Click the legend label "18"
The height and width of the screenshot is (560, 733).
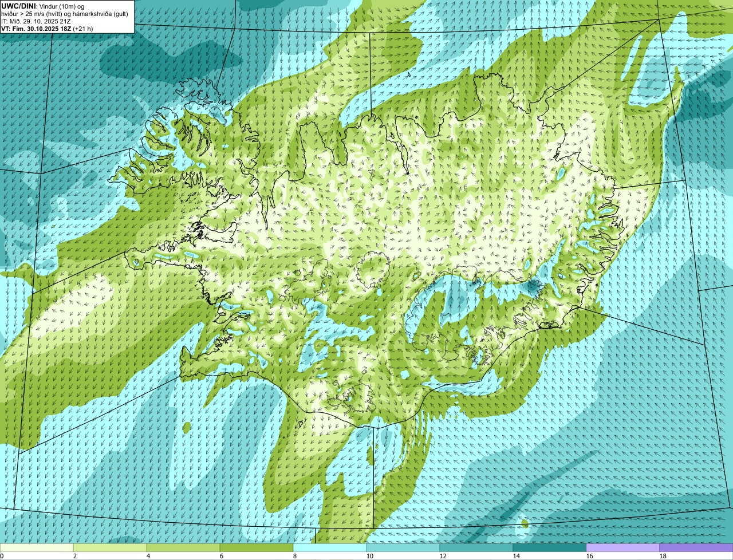[x=663, y=556]
